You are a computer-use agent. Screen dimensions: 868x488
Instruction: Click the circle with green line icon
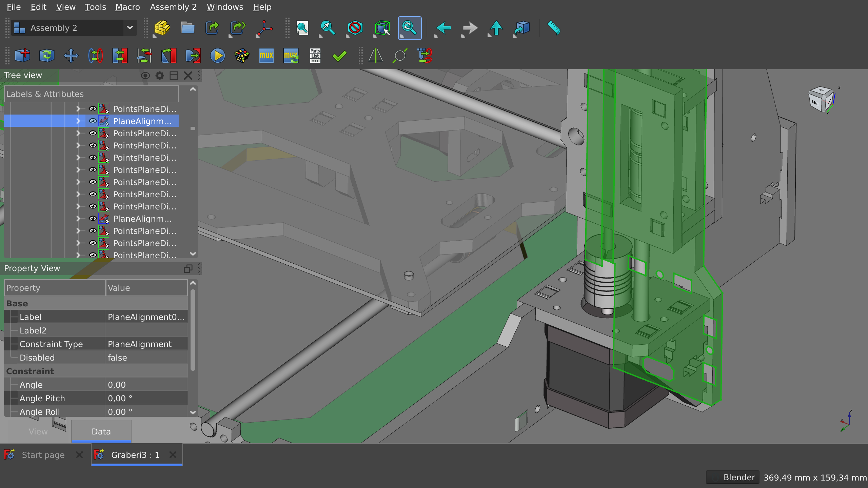[x=400, y=56]
